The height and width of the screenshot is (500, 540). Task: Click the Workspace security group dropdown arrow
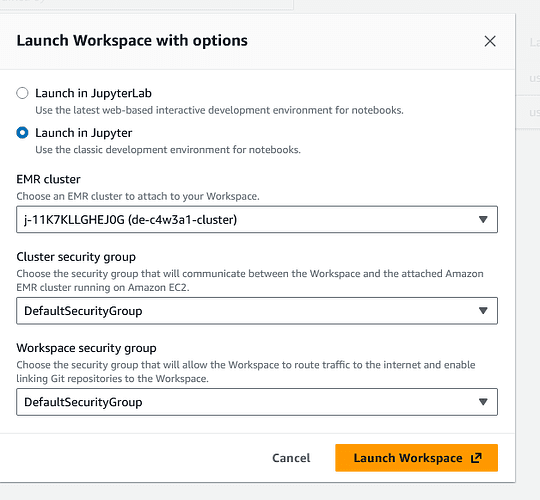tap(483, 402)
